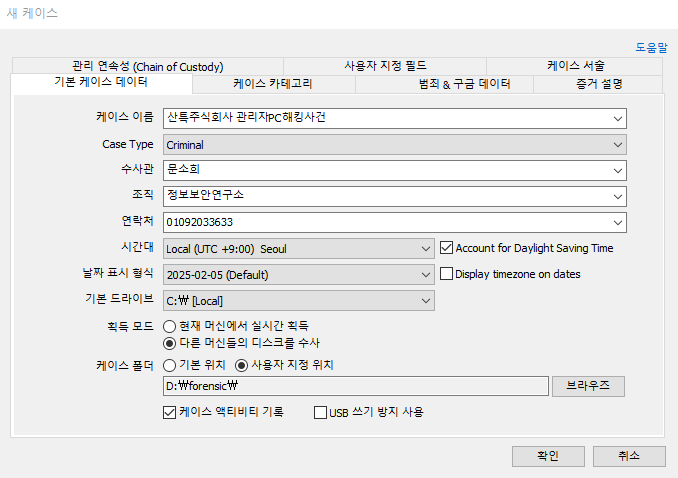The image size is (678, 478).
Task: Expand the 연락처 dropdown arrow
Action: (617, 222)
